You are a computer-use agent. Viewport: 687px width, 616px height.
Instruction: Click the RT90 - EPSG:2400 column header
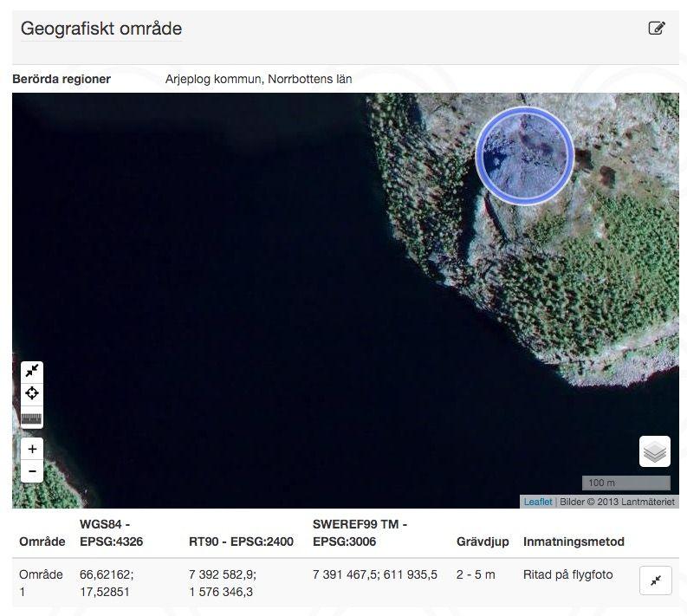(241, 541)
